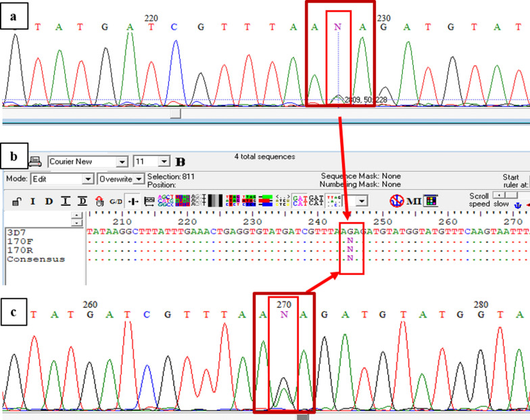This screenshot has height=420, width=530.
Task: Open the Courier New font dropdown
Action: pyautogui.click(x=122, y=162)
